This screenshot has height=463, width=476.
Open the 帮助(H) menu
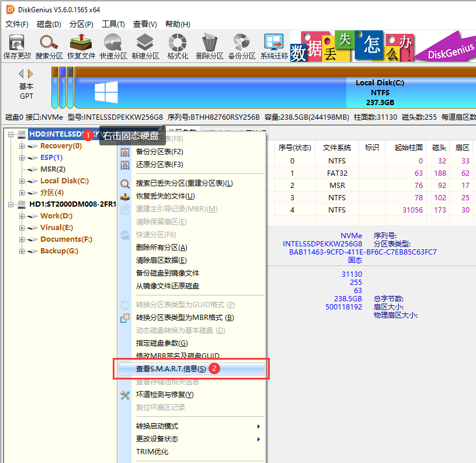[x=178, y=24]
